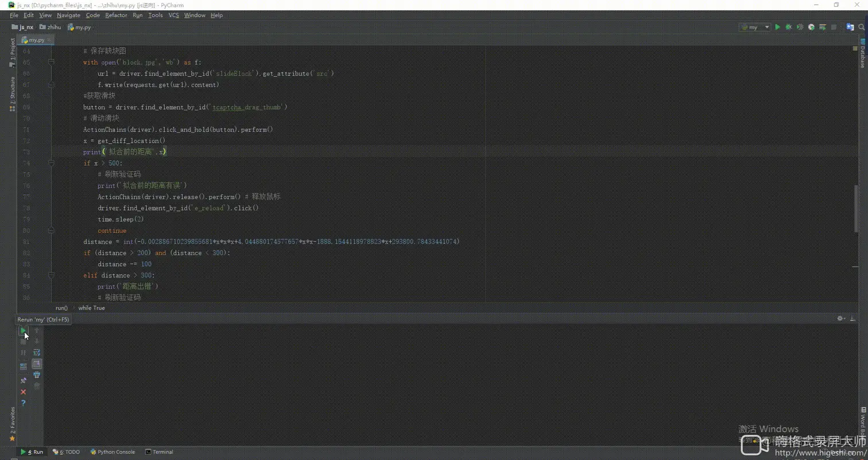This screenshot has height=460, width=868.
Task: Click the Stop process square in Run panel
Action: 23,342
